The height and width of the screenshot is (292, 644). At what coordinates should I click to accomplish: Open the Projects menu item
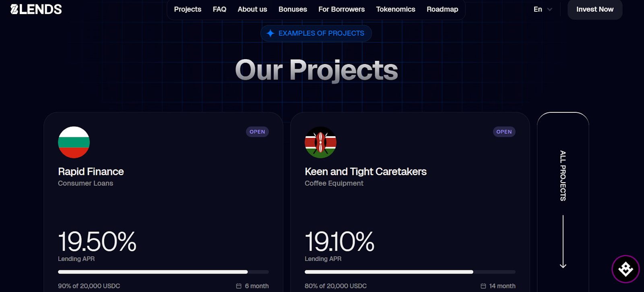(188, 9)
